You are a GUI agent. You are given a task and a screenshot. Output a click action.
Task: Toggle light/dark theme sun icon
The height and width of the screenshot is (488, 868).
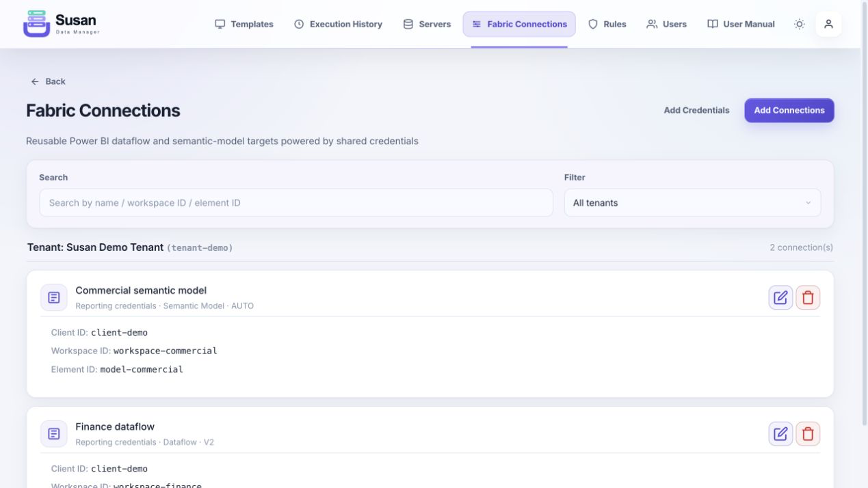(x=799, y=24)
